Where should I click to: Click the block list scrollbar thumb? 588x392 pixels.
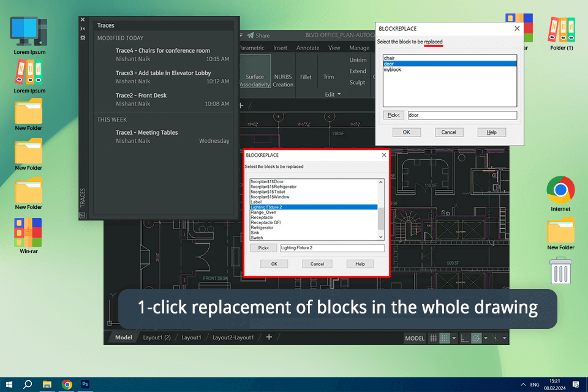point(380,218)
